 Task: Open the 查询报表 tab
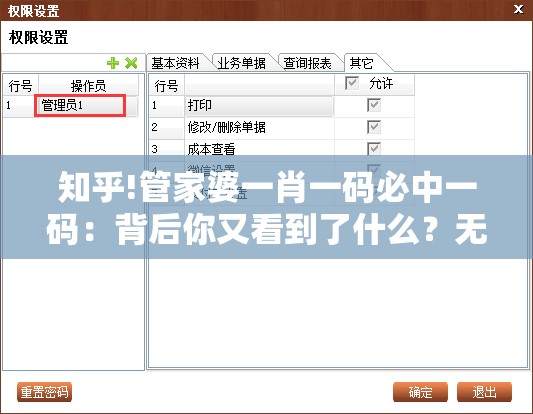point(308,63)
